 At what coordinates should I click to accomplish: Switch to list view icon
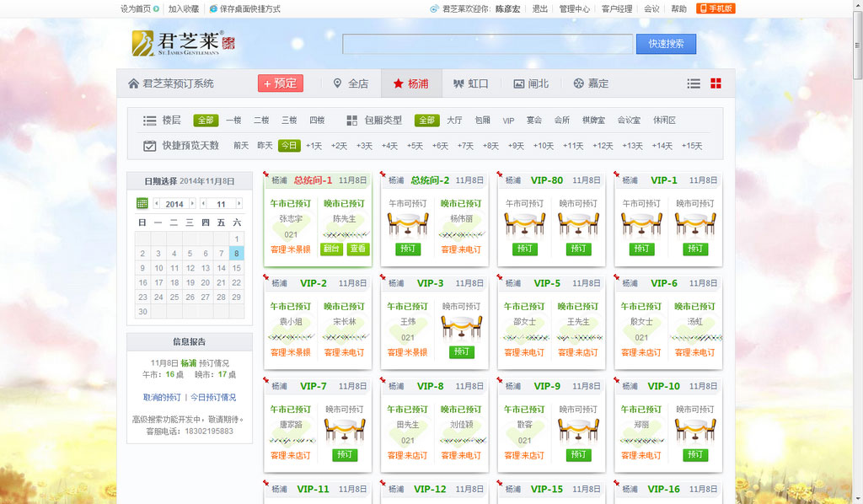coord(694,83)
